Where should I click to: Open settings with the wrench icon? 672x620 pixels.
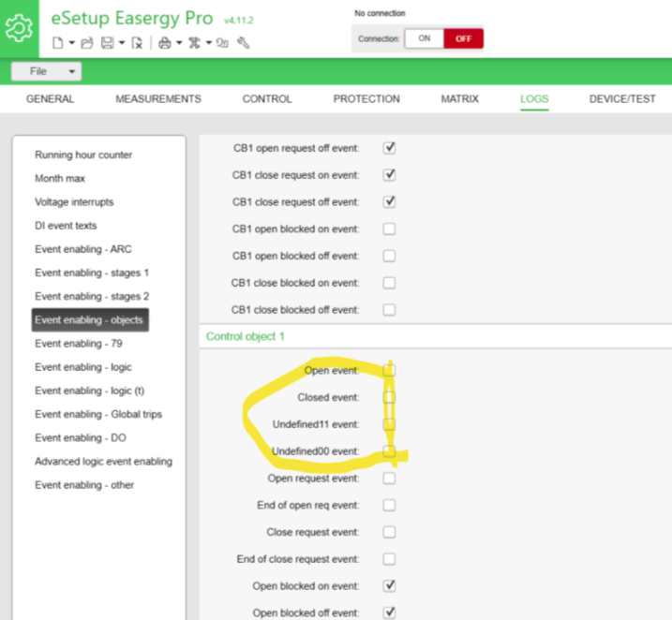point(244,43)
